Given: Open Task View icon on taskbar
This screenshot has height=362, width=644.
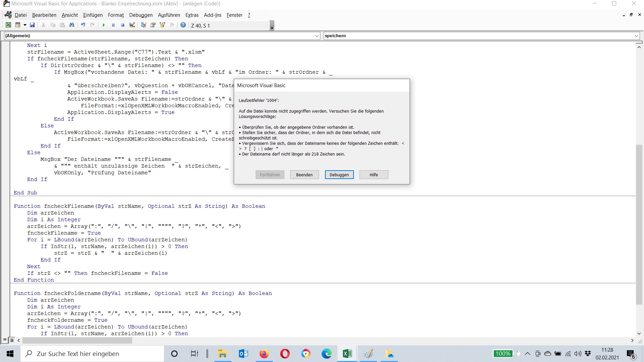Looking at the screenshot, I should coord(195,354).
